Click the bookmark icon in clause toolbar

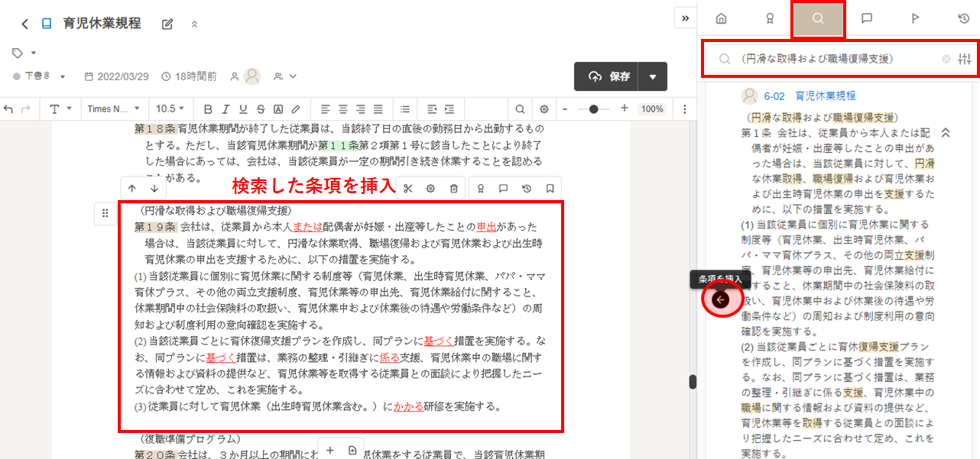coord(550,189)
